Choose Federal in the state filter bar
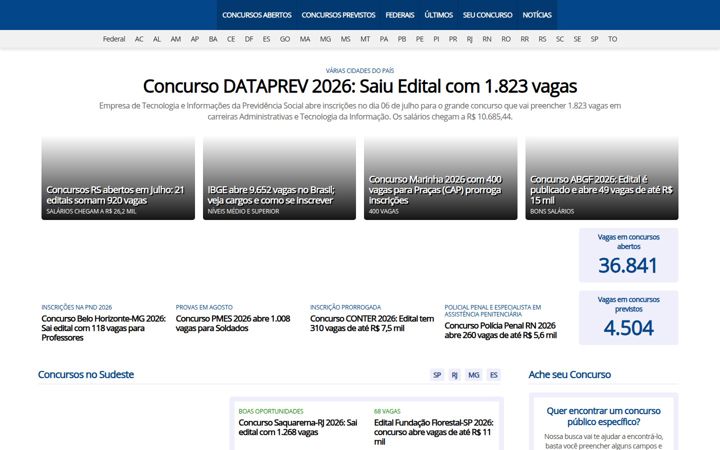This screenshot has height=450, width=720. coord(114,39)
